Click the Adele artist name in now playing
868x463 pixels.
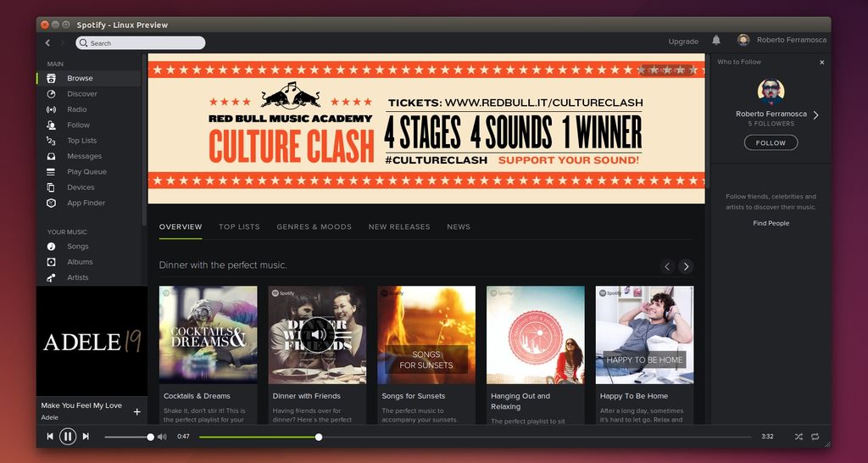point(49,417)
